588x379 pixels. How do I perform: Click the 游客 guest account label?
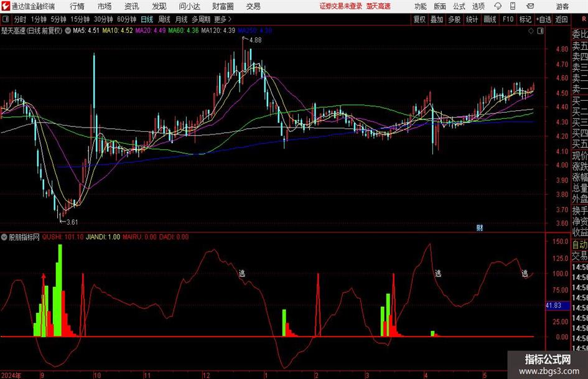[562, 6]
